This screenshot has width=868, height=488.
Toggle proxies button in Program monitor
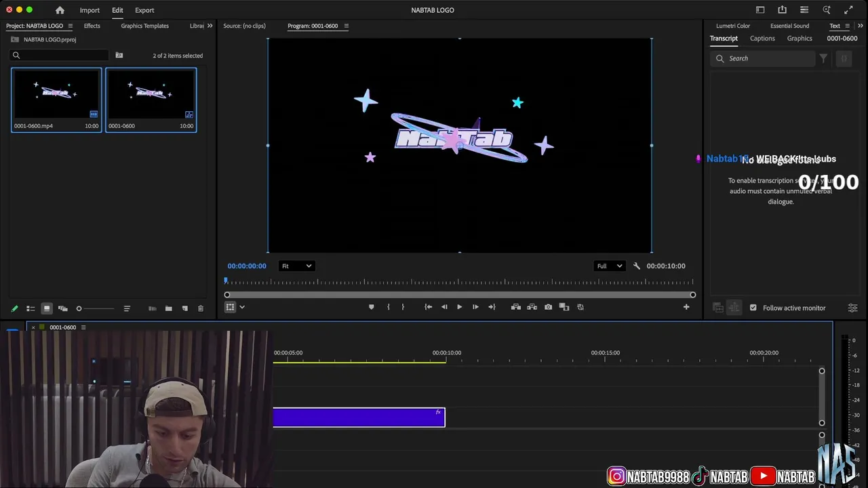click(580, 307)
